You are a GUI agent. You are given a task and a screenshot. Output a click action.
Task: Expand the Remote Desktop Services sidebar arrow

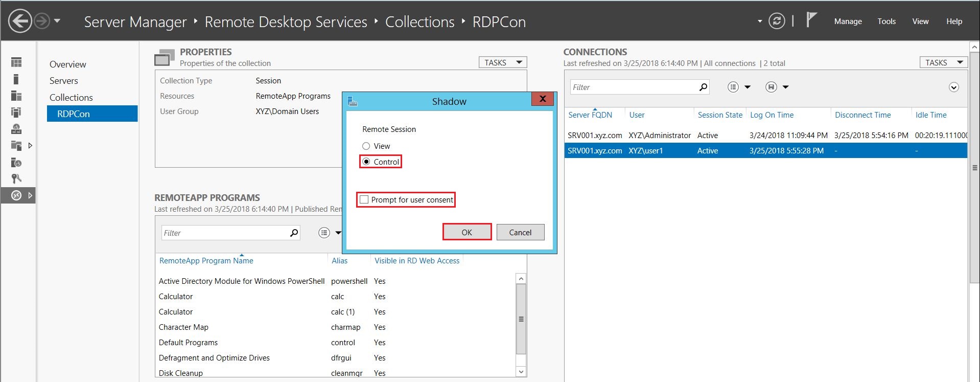click(x=30, y=195)
